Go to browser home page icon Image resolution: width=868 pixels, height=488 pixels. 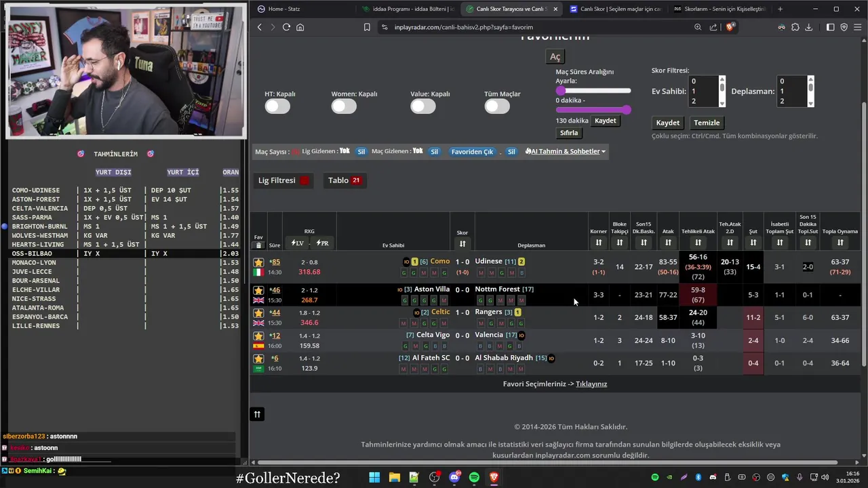tap(300, 27)
